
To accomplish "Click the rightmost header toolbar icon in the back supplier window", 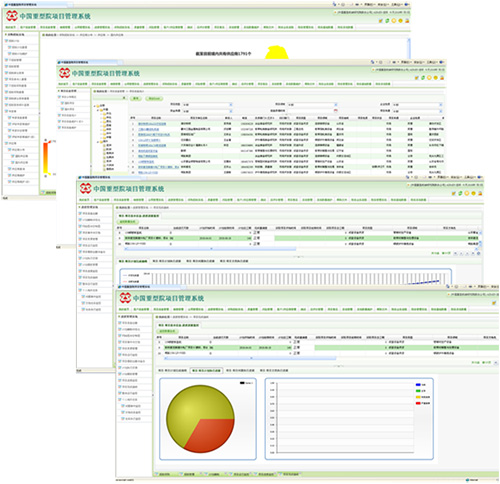I will coord(407,21).
